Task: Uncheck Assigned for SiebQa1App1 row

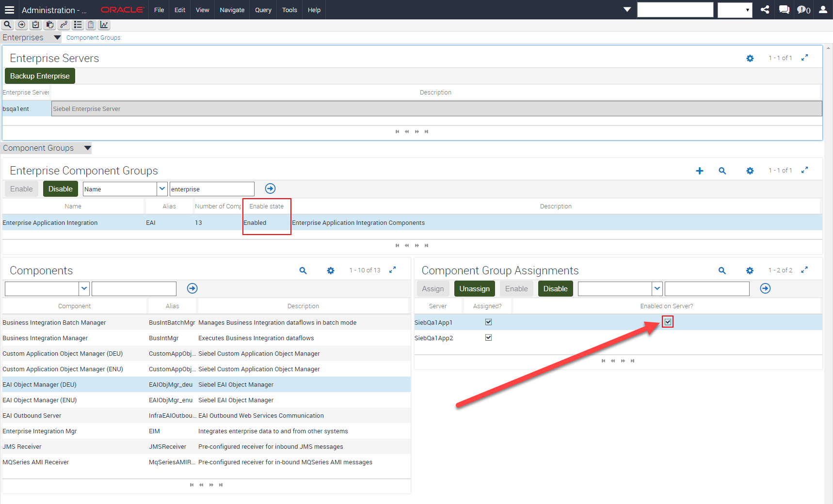Action: tap(488, 321)
